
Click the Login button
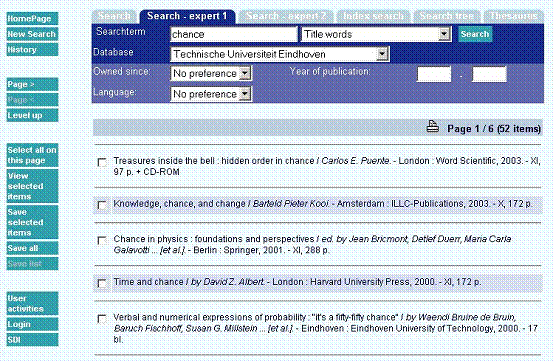32,324
